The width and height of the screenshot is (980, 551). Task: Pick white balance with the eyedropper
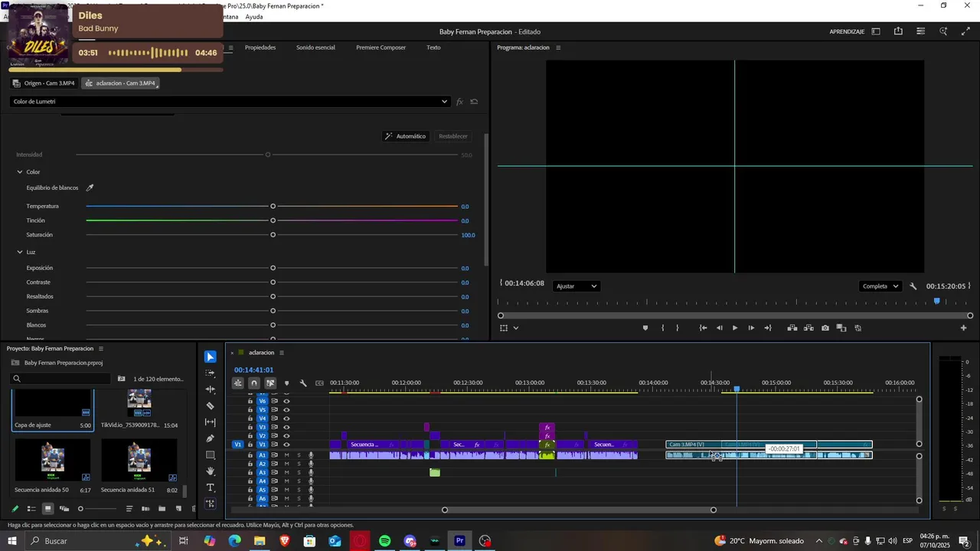90,187
